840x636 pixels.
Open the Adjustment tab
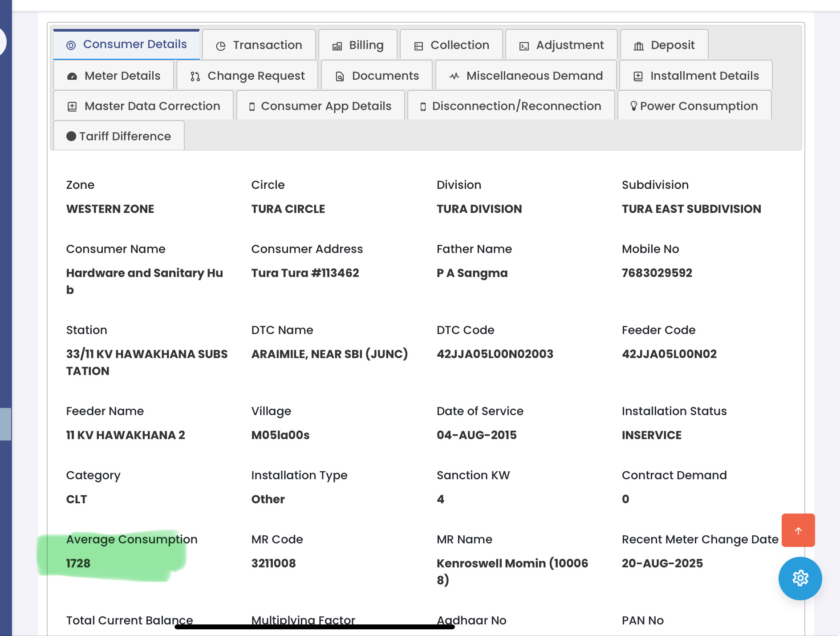pos(561,45)
